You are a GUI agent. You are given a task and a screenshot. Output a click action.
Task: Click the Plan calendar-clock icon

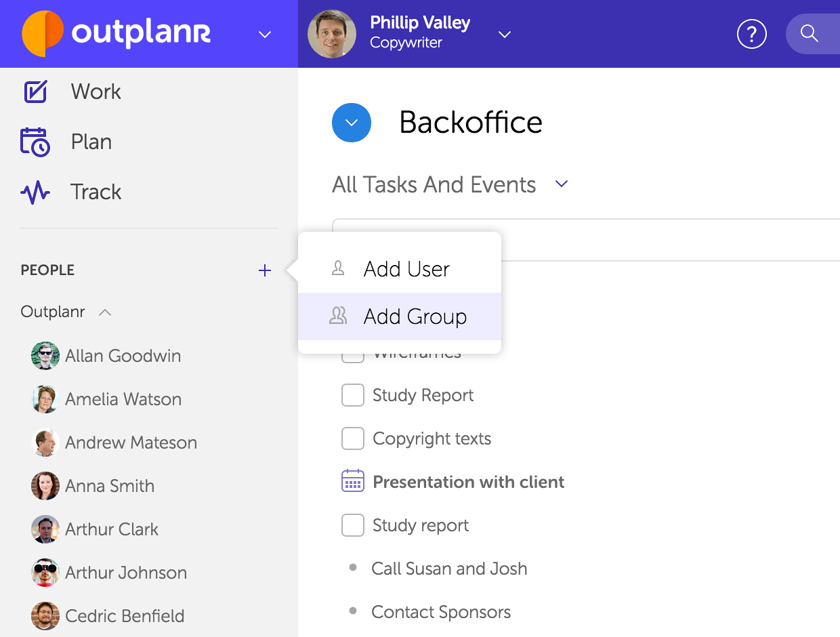click(35, 142)
